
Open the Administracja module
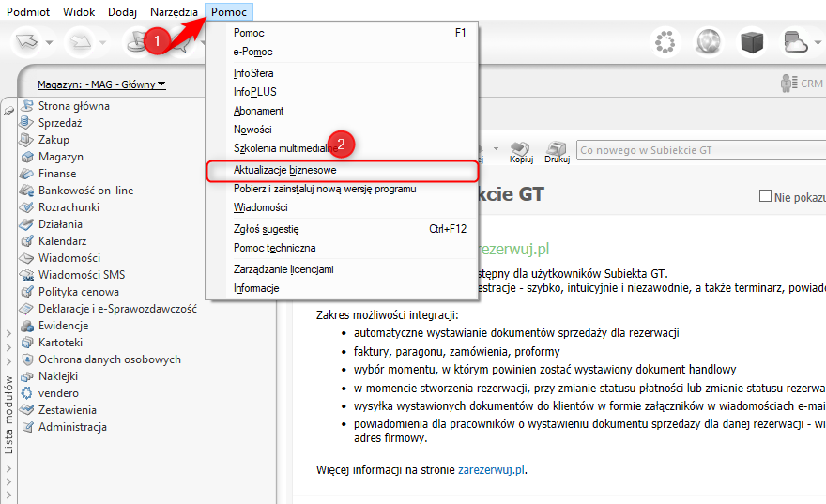pyautogui.click(x=72, y=427)
